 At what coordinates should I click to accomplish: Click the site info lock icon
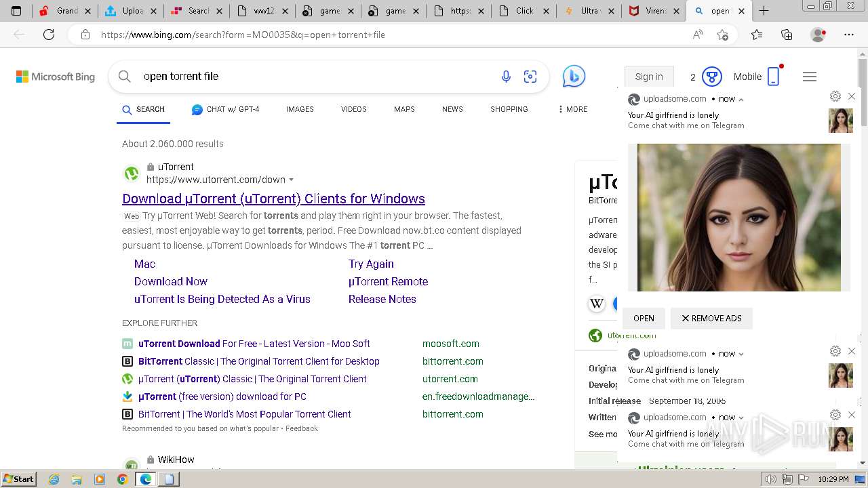tap(85, 35)
